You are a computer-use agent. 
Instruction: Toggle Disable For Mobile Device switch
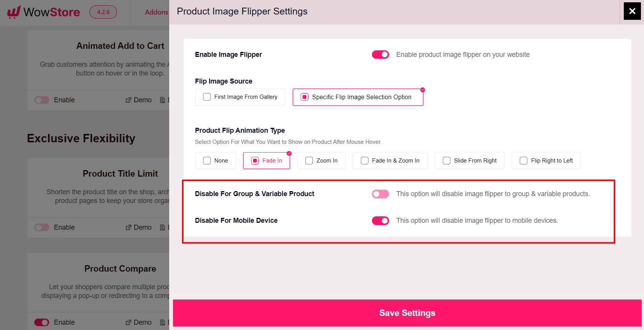point(380,221)
